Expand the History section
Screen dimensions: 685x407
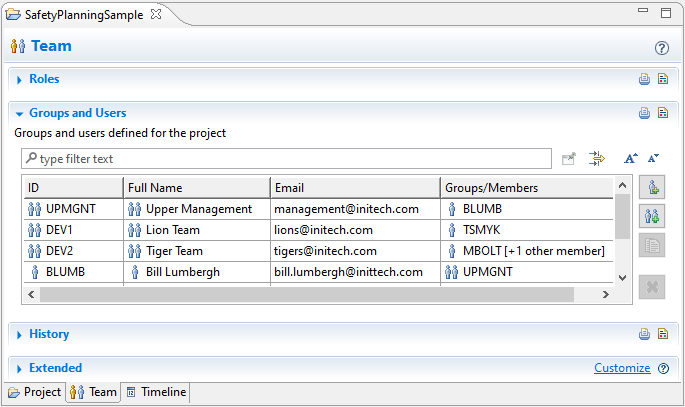point(19,335)
